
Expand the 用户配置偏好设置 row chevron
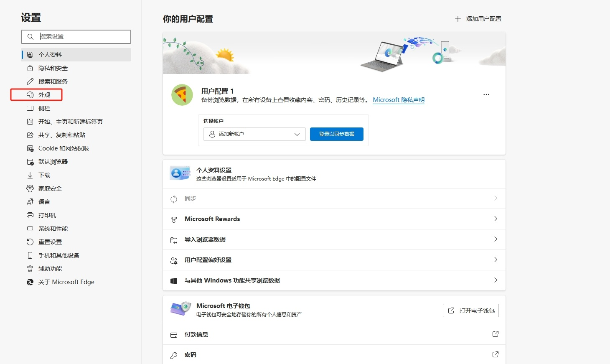pos(496,260)
